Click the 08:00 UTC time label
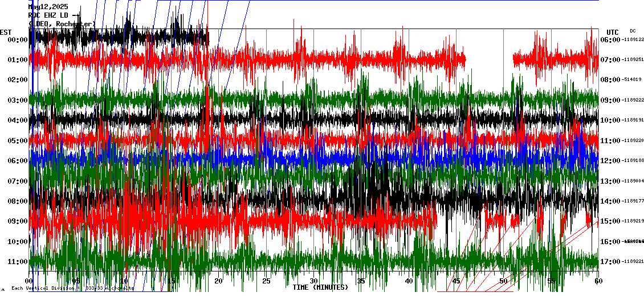Screen dimensions: 644x296 pyautogui.click(x=611, y=80)
